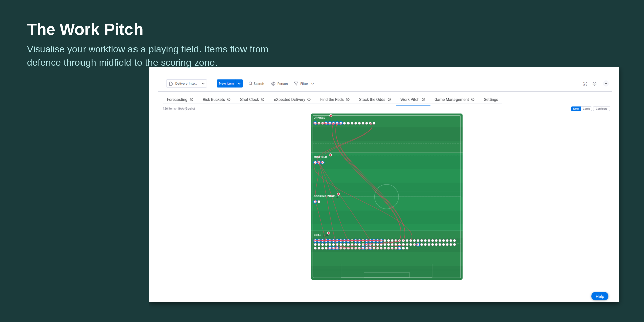Open the gear settings icon

594,84
